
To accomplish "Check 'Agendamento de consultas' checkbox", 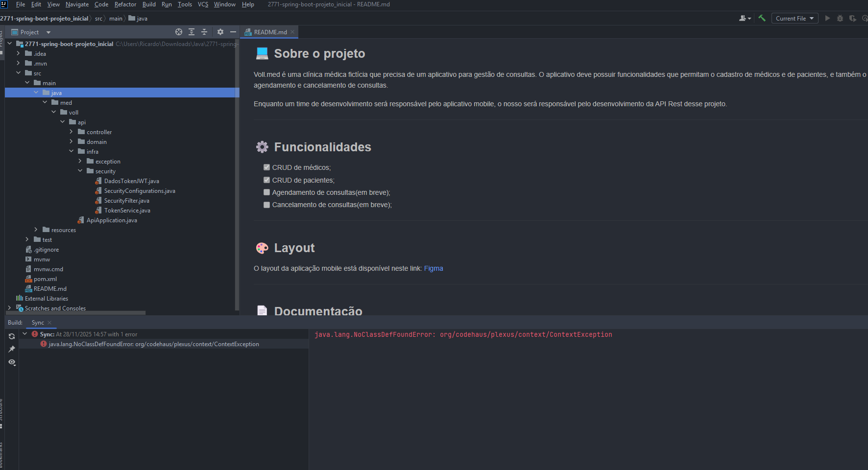I will (266, 192).
